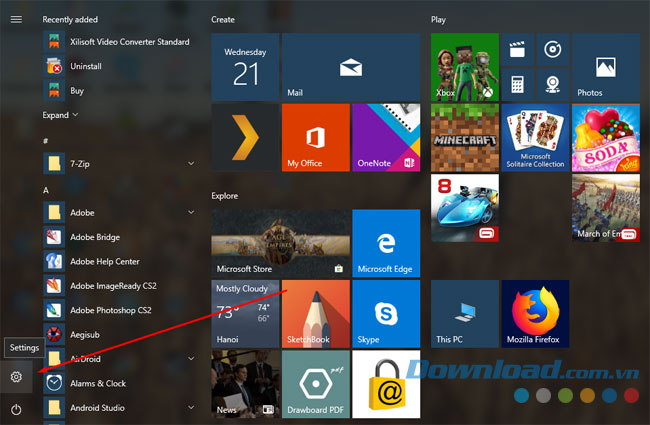Click the Expand recently added list
This screenshot has height=425, width=650.
coord(60,115)
